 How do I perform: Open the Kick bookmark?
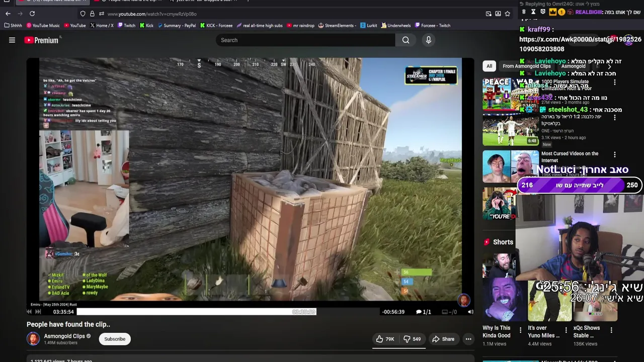click(147, 25)
